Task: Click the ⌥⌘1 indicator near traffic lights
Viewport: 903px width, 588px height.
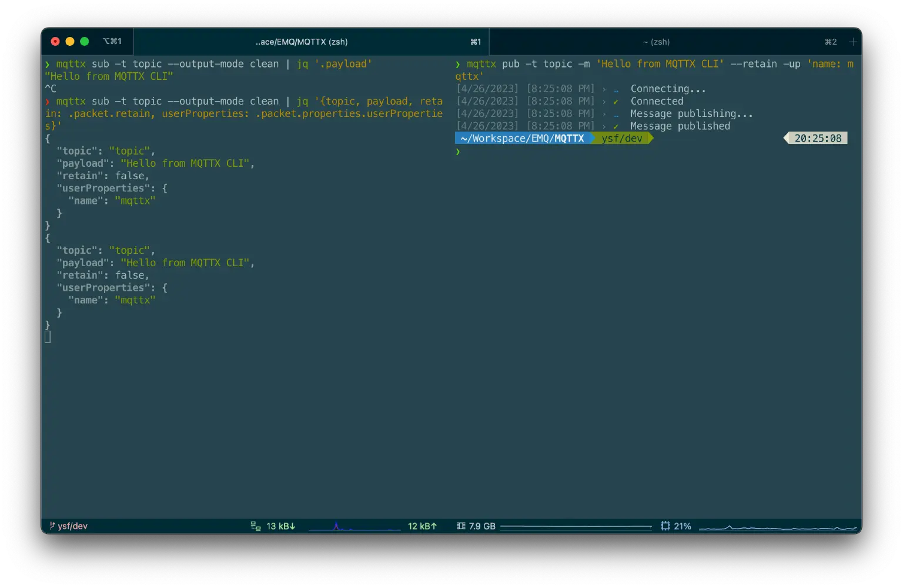Action: pyautogui.click(x=112, y=41)
